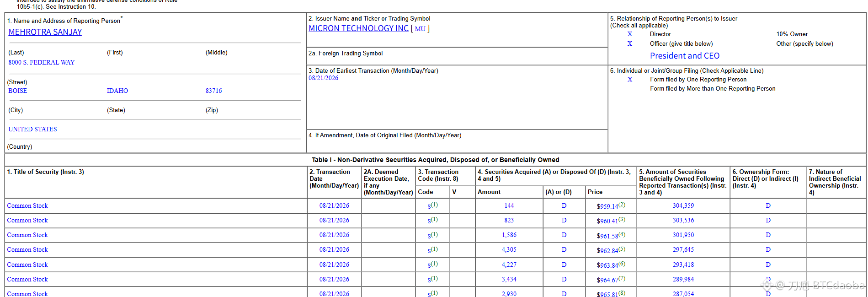Click the owned shares value 287,054
Screen dimensions: 868x297
[683, 294]
